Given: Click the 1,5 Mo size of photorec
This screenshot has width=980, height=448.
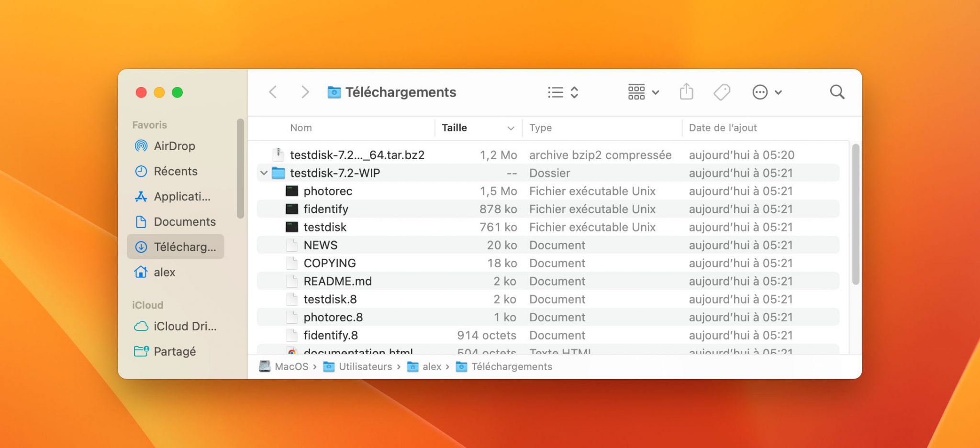Looking at the screenshot, I should pos(498,191).
